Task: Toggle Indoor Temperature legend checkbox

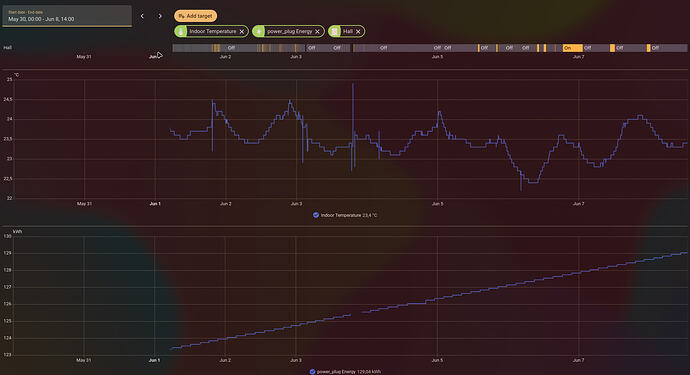Action: pos(316,215)
